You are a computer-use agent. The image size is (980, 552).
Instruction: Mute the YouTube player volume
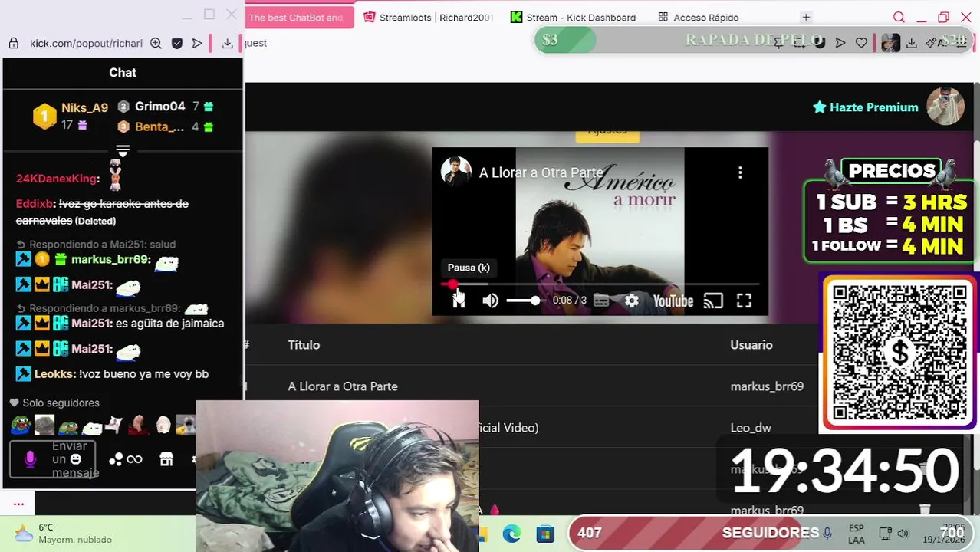click(x=491, y=301)
